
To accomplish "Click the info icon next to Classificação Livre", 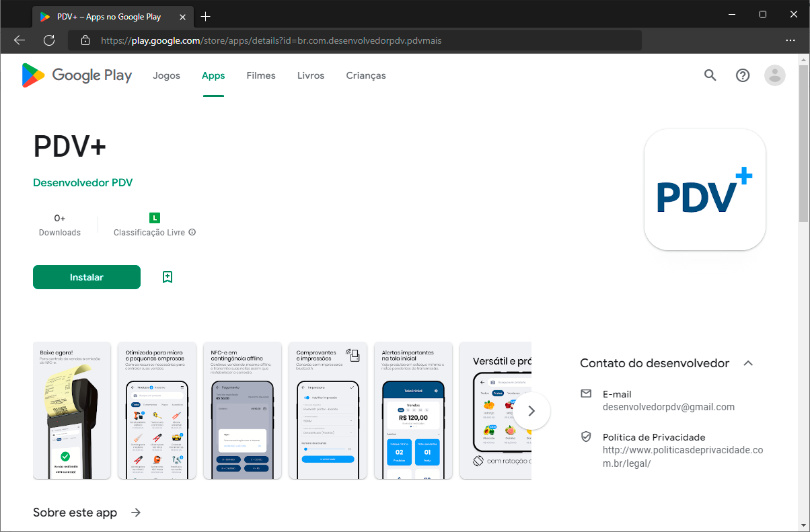I will pos(192,233).
